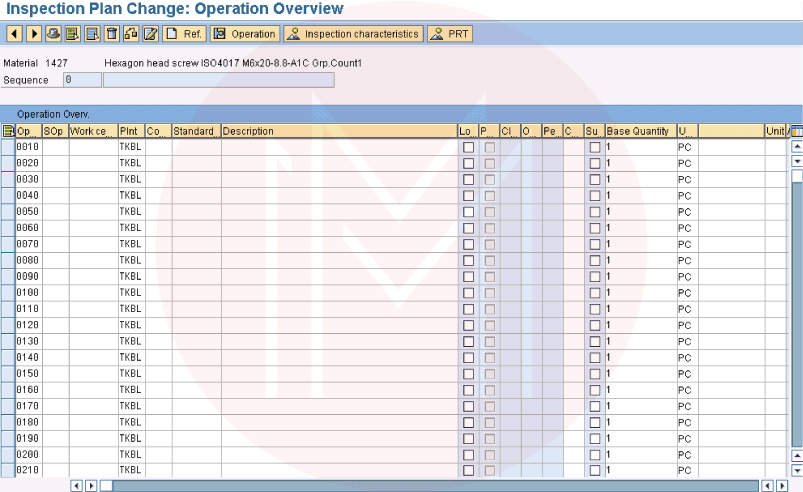Click the TKBL plant cell for operation 0060
Screen dimensions: 803x492
click(130, 228)
